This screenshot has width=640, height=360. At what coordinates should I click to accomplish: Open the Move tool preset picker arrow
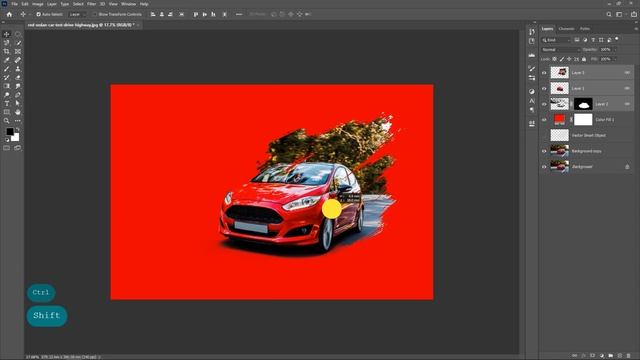29,14
